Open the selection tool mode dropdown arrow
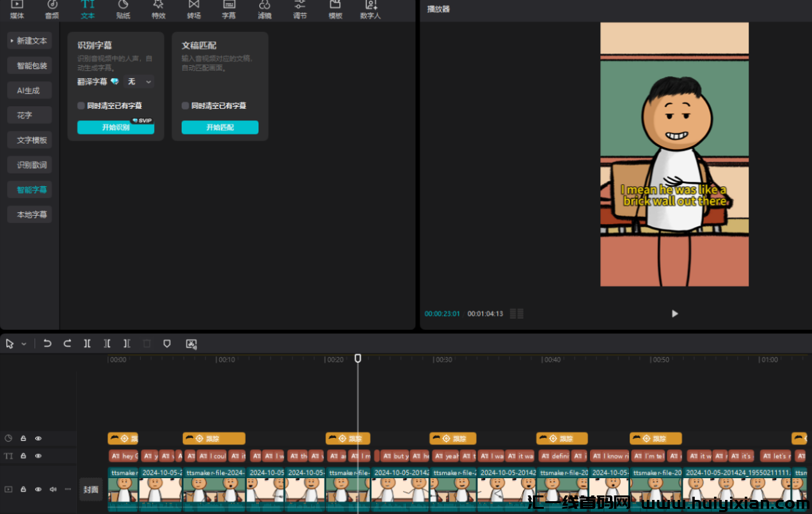Image resolution: width=812 pixels, height=514 pixels. [24, 344]
